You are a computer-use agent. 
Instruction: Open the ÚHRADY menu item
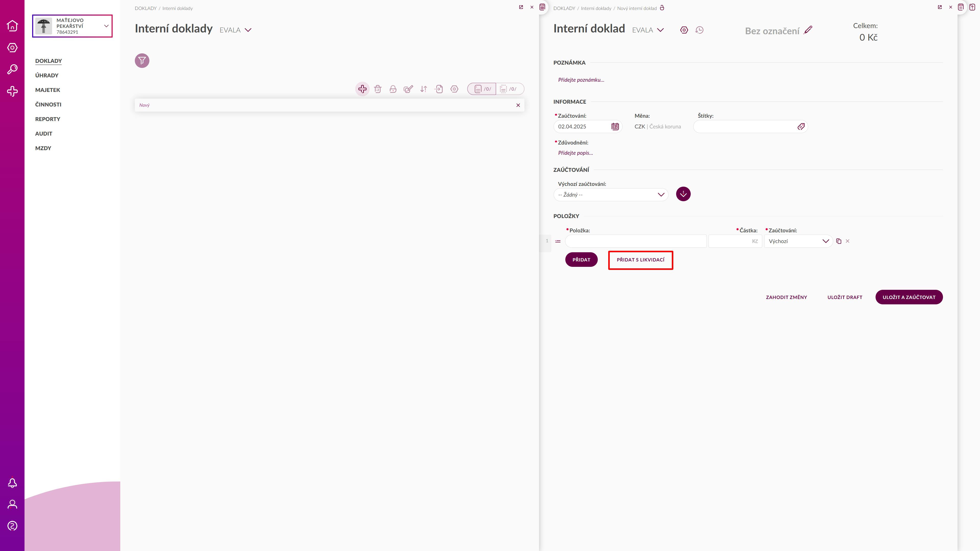(47, 75)
